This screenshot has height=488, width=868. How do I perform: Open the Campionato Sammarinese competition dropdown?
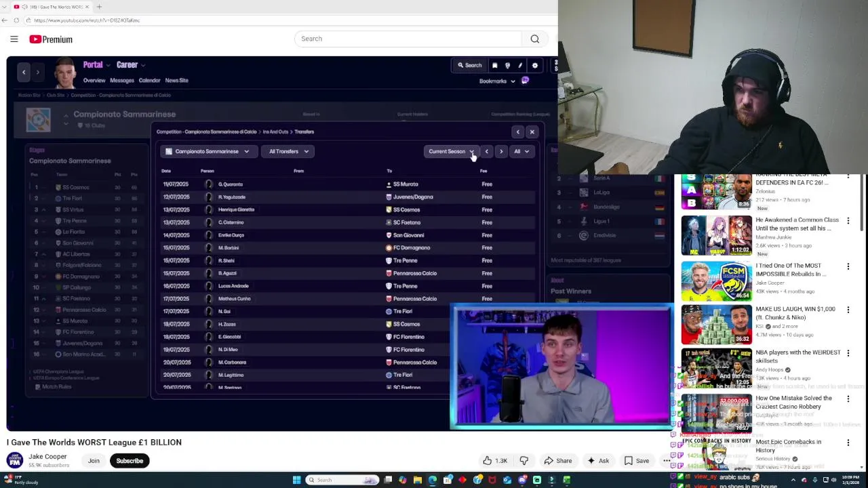click(208, 152)
